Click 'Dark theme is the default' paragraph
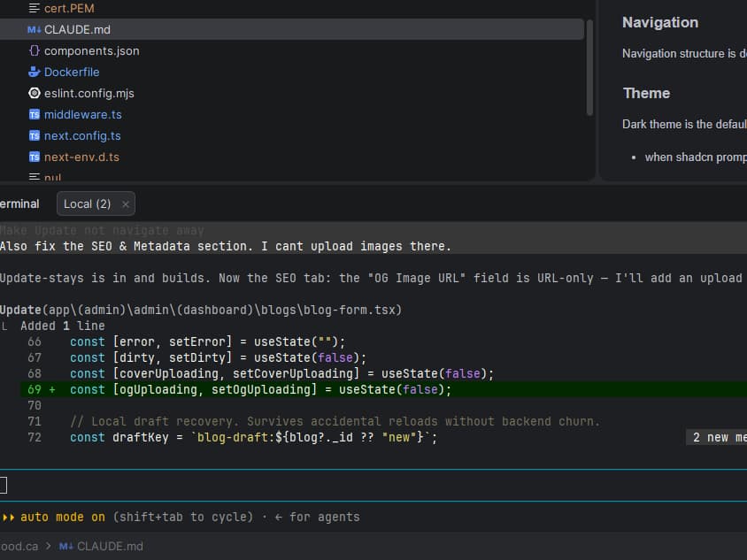Image resolution: width=747 pixels, height=560 pixels. point(684,124)
